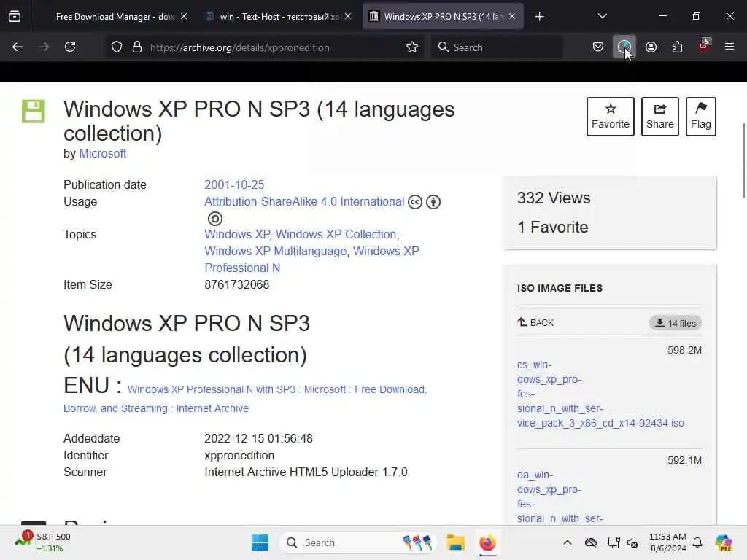Download the cs_windows_xp ISO file link
Screen dimensions: 747x560
coord(600,394)
